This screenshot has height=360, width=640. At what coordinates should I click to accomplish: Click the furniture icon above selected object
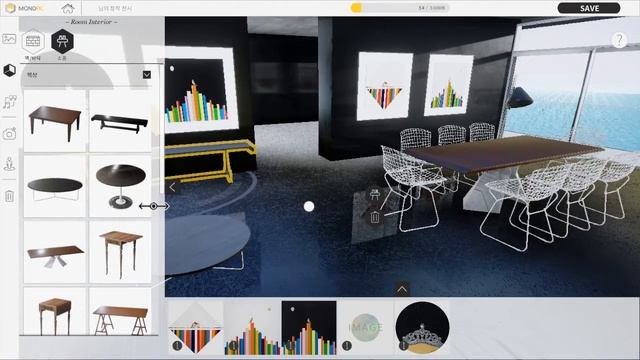pyautogui.click(x=375, y=194)
